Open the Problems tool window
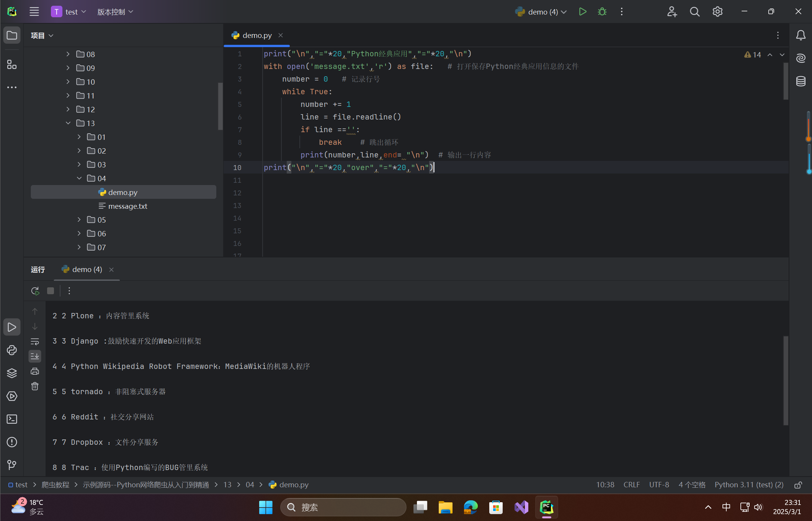812x521 pixels. (x=12, y=442)
